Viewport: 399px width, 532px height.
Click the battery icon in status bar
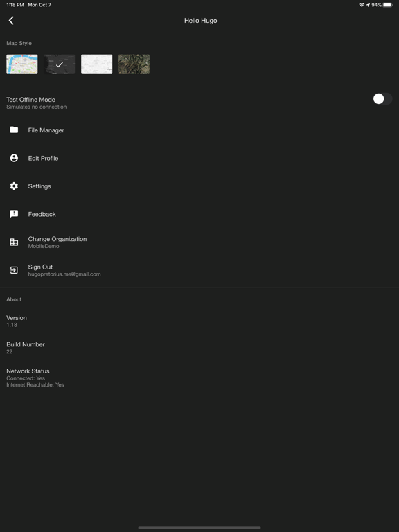[x=387, y=5]
